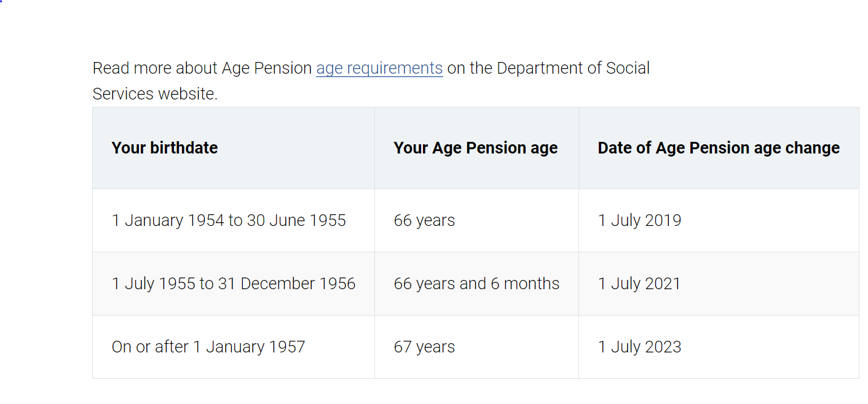Click the 1 July 2021 date cell
This screenshot has width=868, height=404.
[x=639, y=284]
